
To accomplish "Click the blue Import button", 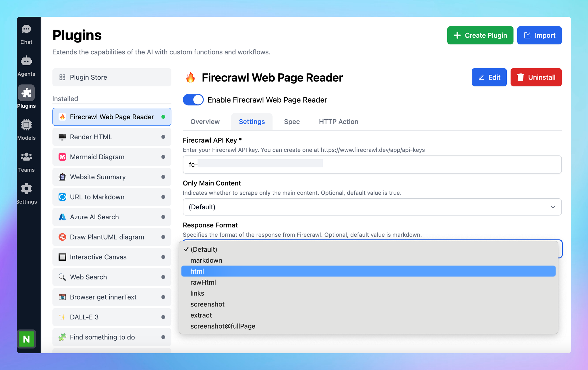I will tap(539, 35).
